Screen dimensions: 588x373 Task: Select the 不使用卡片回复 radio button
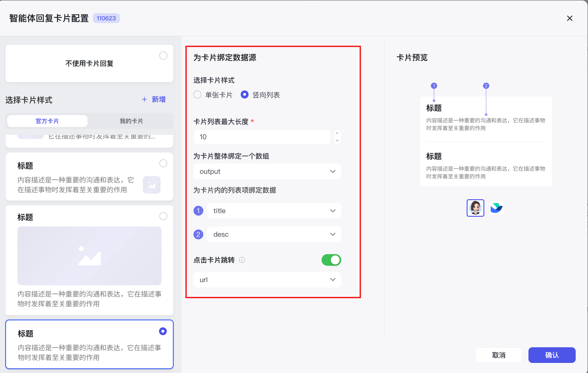pos(163,56)
